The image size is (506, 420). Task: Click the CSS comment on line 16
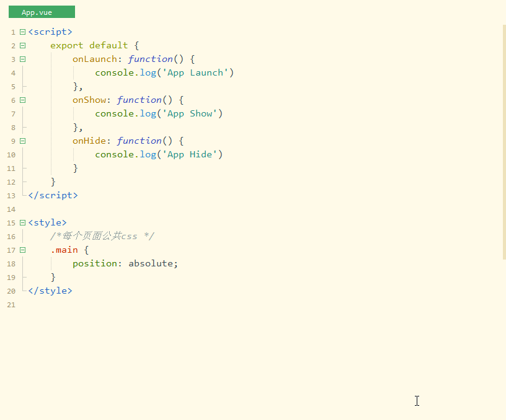coord(102,236)
